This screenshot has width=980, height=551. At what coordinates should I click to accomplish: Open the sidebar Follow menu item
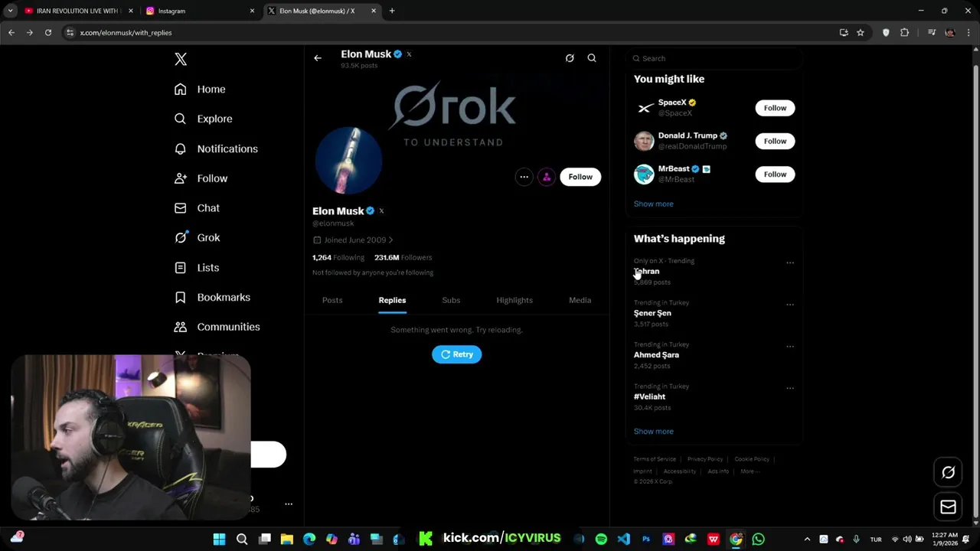[201, 178]
